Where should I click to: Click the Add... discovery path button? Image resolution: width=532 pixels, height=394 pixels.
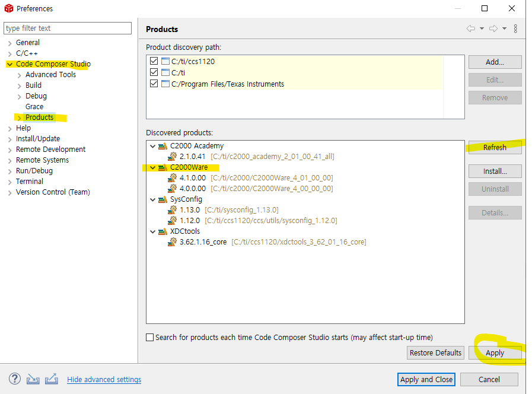click(x=495, y=62)
